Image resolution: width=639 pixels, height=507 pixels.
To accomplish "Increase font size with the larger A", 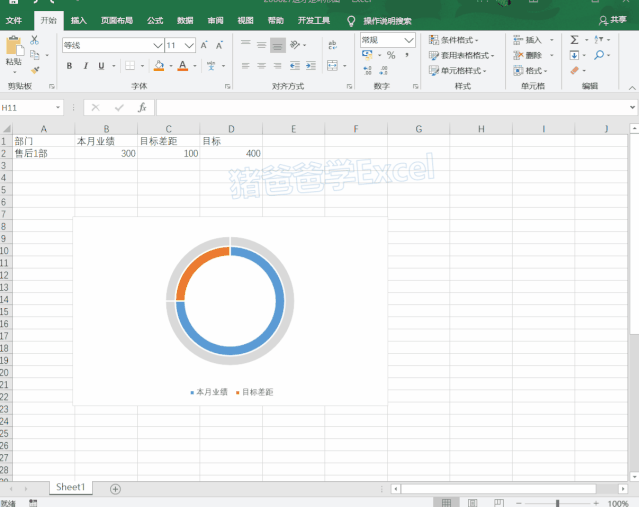I will [204, 45].
